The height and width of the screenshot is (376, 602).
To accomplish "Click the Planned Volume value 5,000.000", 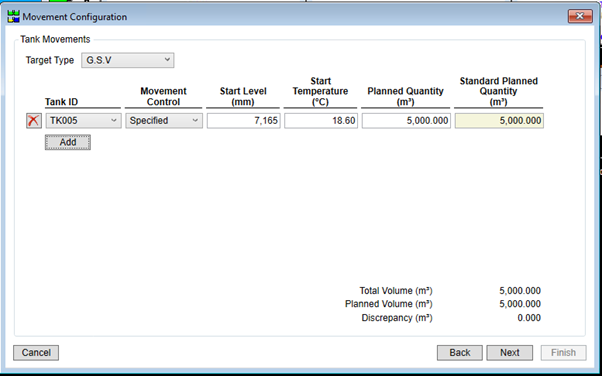I will (x=520, y=304).
